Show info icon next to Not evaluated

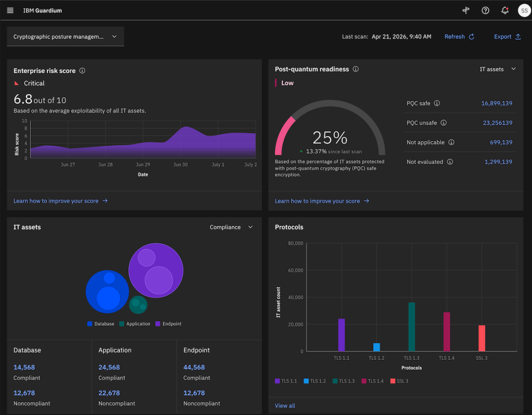(450, 162)
